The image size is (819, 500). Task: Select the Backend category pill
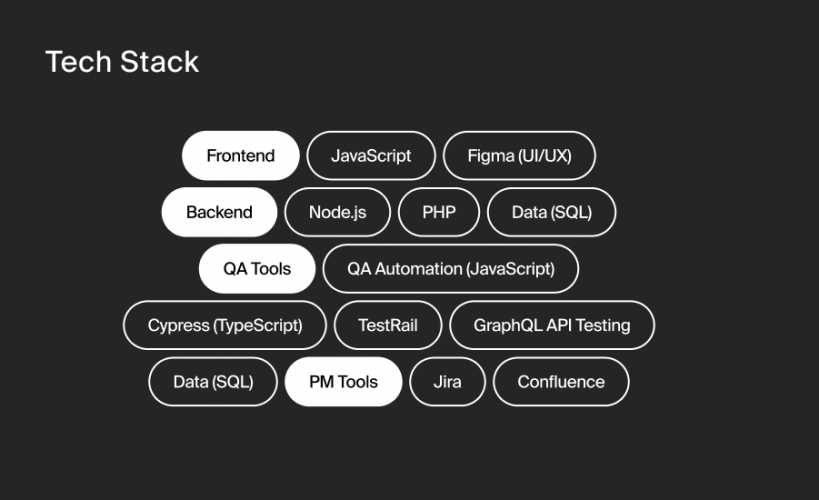pyautogui.click(x=219, y=212)
